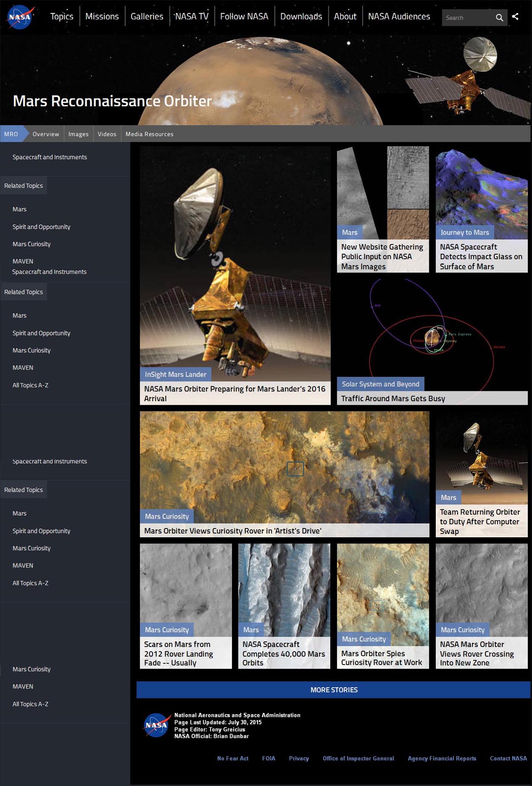Focus the Search input field
Viewport: 532px width, 786px height.
[x=468, y=18]
